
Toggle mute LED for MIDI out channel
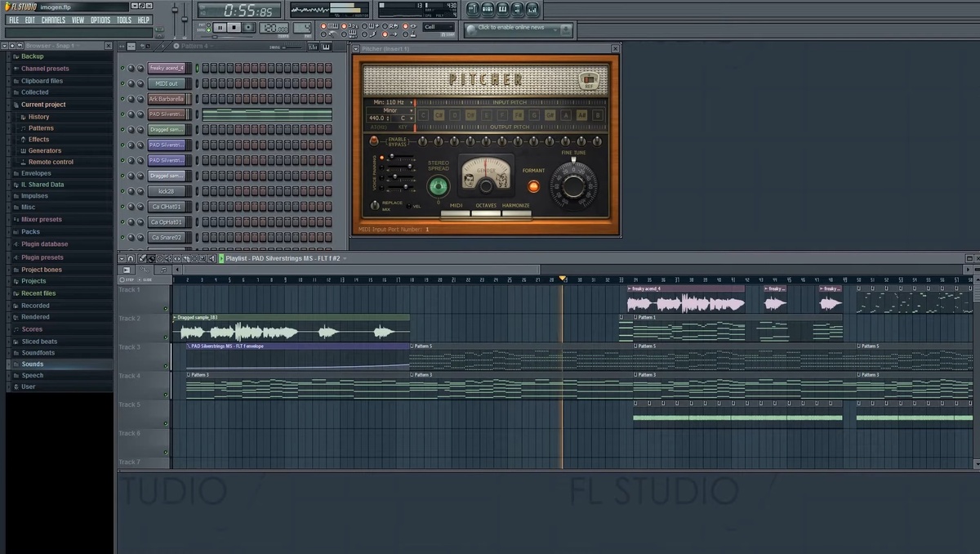(122, 83)
